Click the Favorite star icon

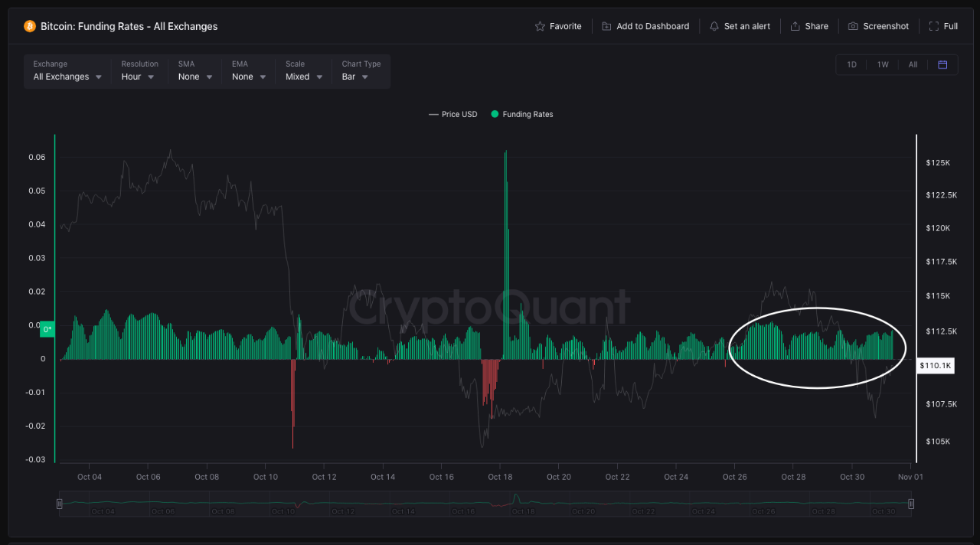pyautogui.click(x=540, y=26)
